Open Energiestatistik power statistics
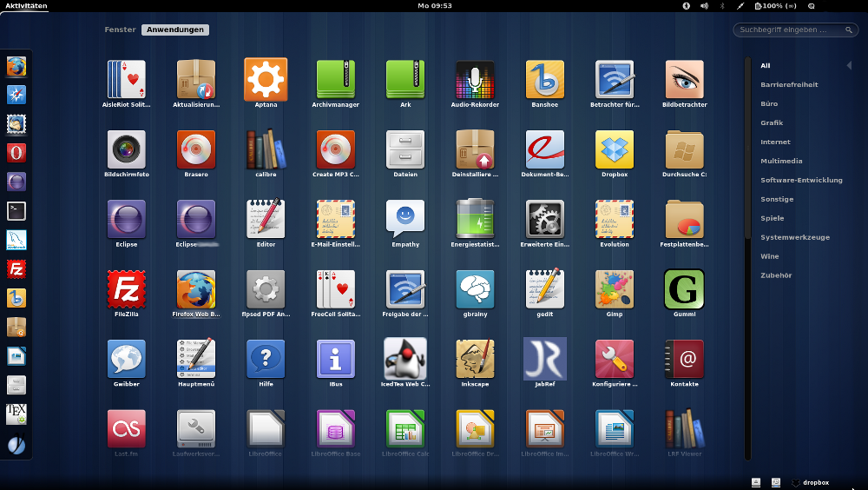 click(475, 223)
